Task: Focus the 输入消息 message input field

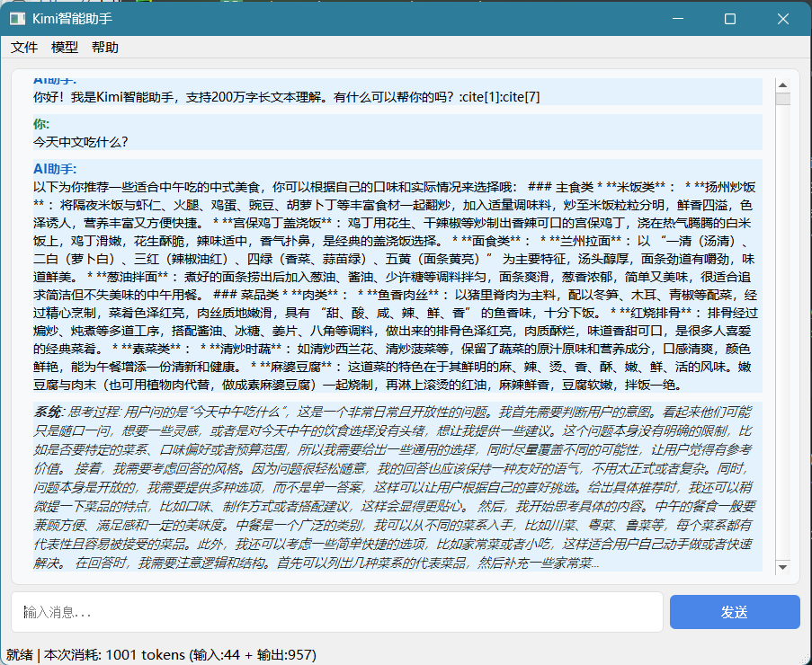Action: (x=337, y=612)
